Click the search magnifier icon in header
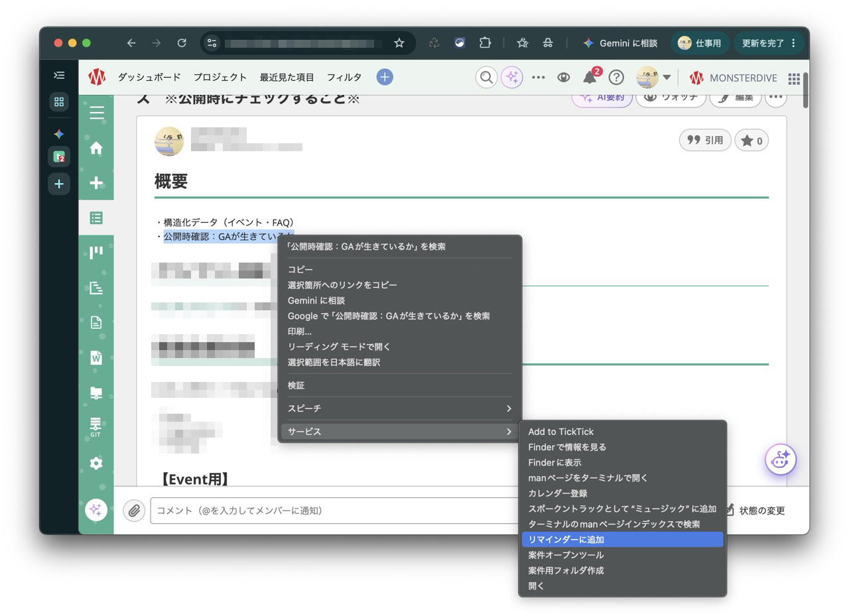Viewport: 849px width, 616px height. 486,78
